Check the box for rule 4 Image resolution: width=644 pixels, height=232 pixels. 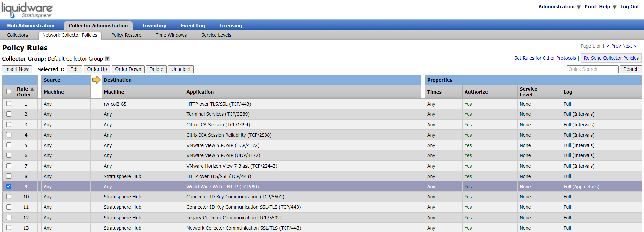pyautogui.click(x=9, y=135)
